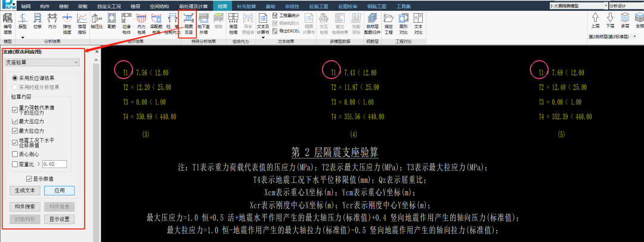Viewport: 644px width, 242px height.
Task: Click T2 = 11.87 < 25.00 for bearing (4)
Action: (355, 87)
